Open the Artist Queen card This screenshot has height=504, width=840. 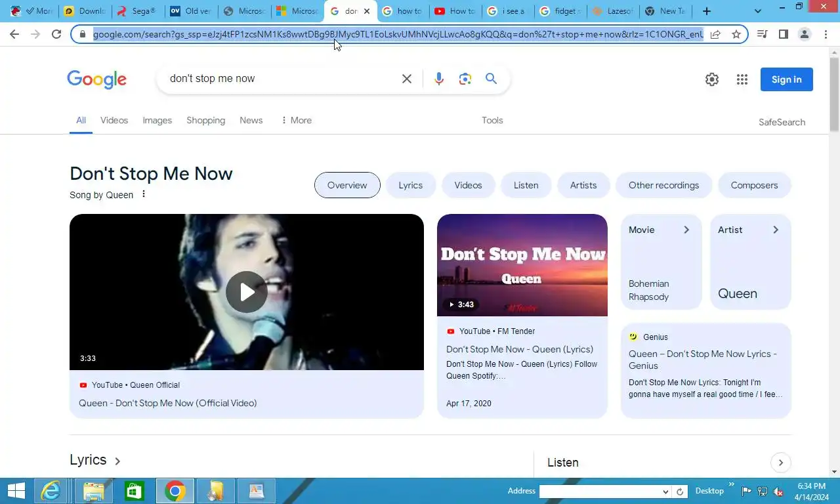[x=751, y=262]
